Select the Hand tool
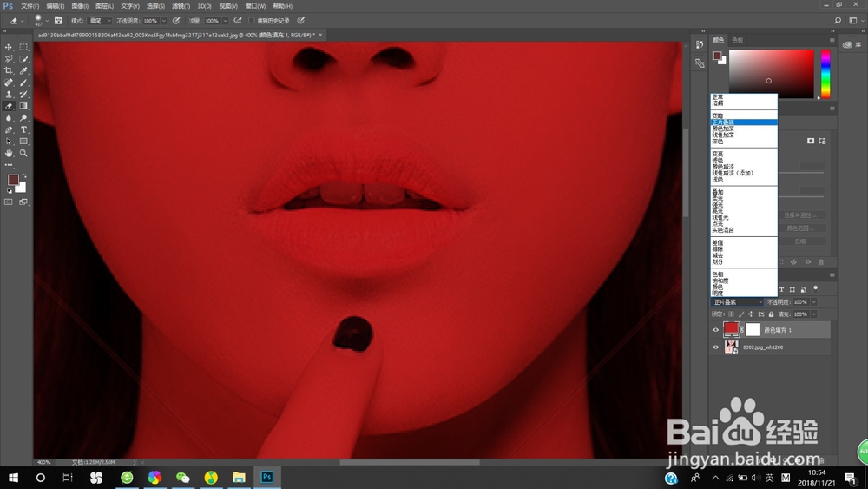The height and width of the screenshot is (489, 868). [9, 154]
